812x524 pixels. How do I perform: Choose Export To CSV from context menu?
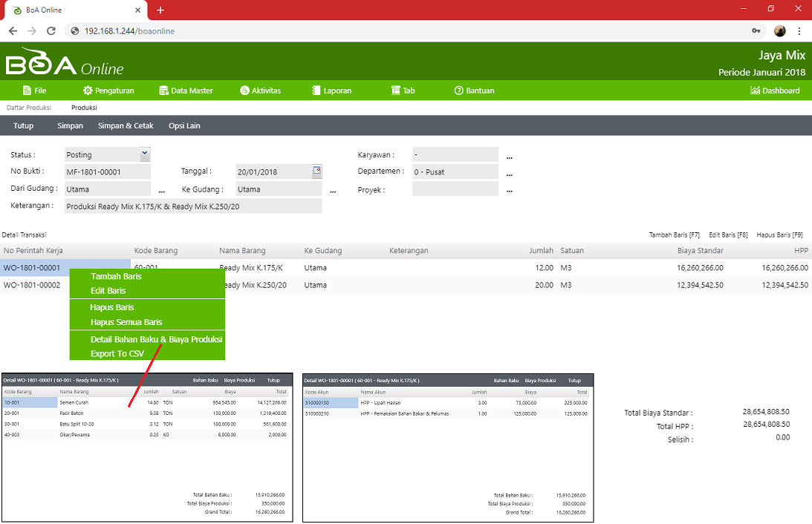(117, 354)
